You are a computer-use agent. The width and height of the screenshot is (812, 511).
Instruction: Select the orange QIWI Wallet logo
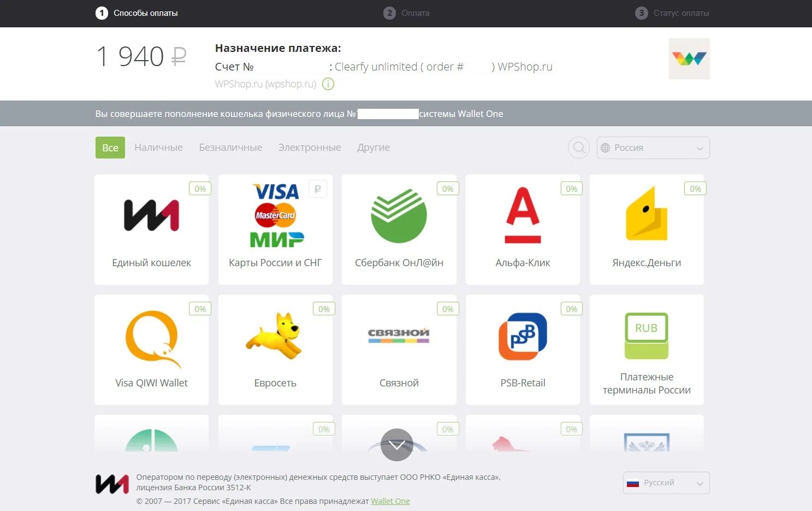152,339
